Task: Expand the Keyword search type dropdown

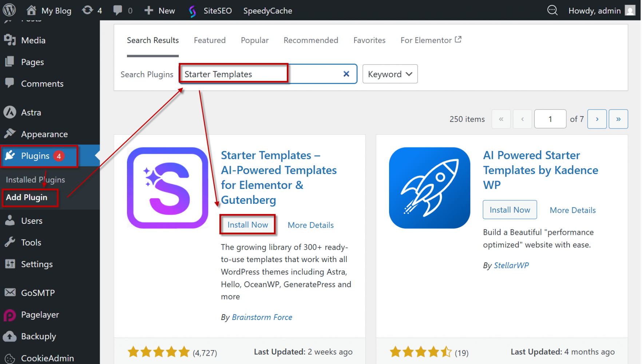Action: click(x=390, y=74)
